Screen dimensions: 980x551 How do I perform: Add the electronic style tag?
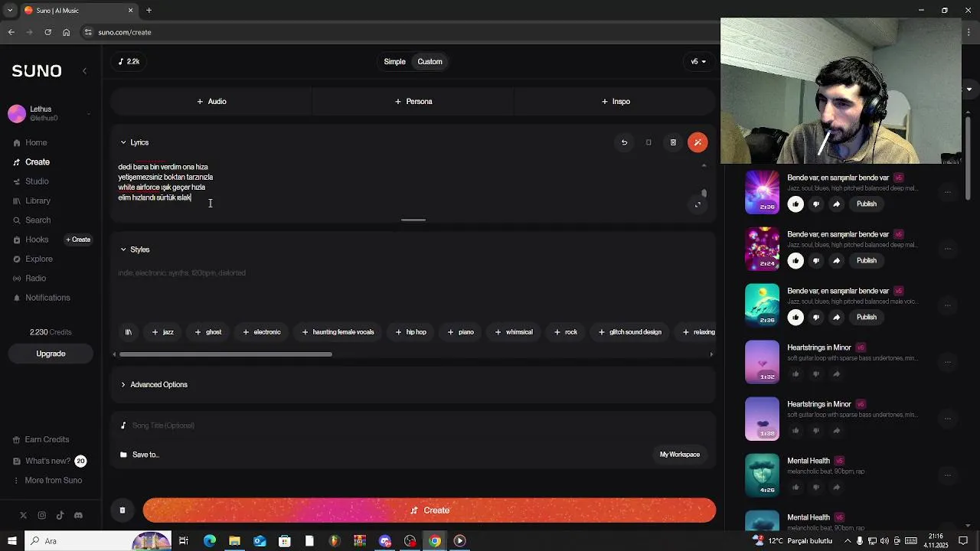[x=262, y=332]
